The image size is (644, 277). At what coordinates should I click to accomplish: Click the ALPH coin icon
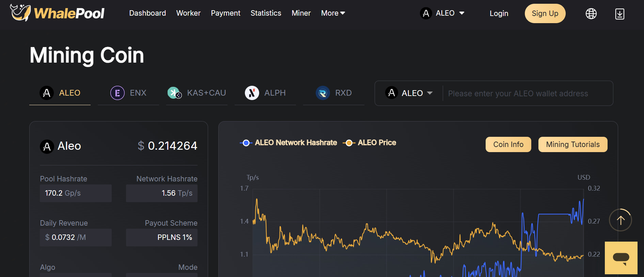[252, 93]
